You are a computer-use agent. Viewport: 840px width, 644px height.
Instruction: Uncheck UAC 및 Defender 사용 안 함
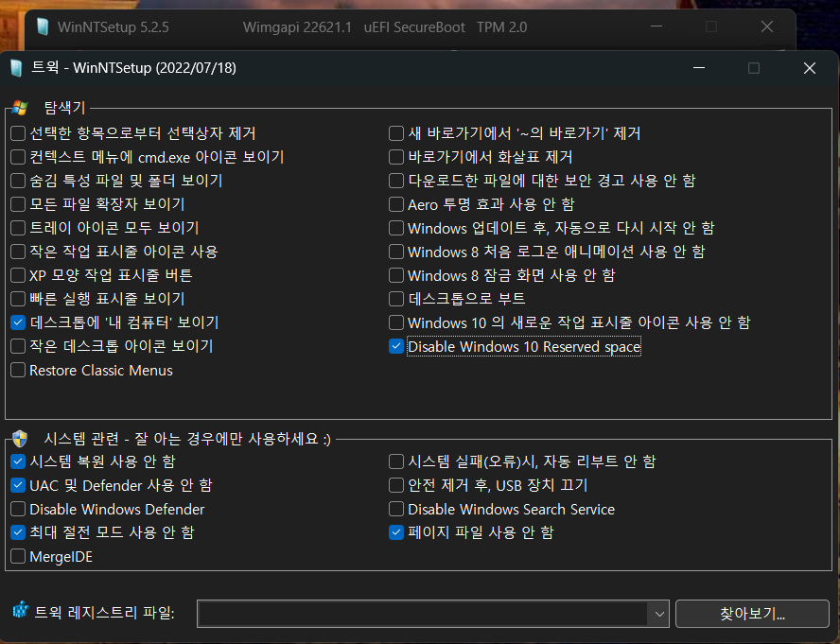tap(18, 485)
